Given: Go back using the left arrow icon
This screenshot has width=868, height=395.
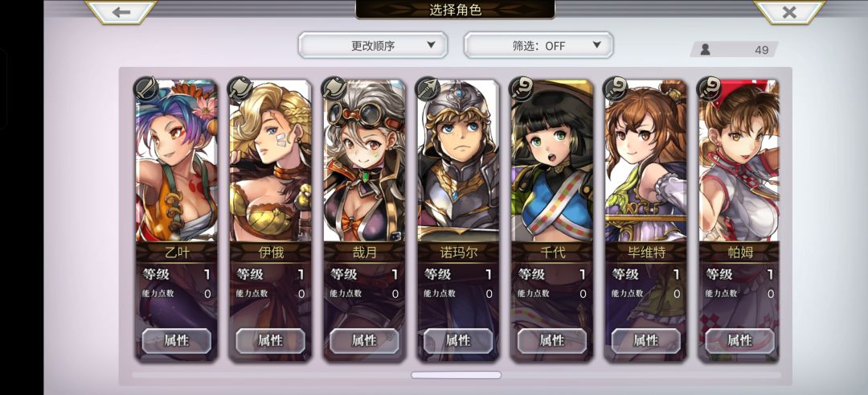Looking at the screenshot, I should pos(121,11).
